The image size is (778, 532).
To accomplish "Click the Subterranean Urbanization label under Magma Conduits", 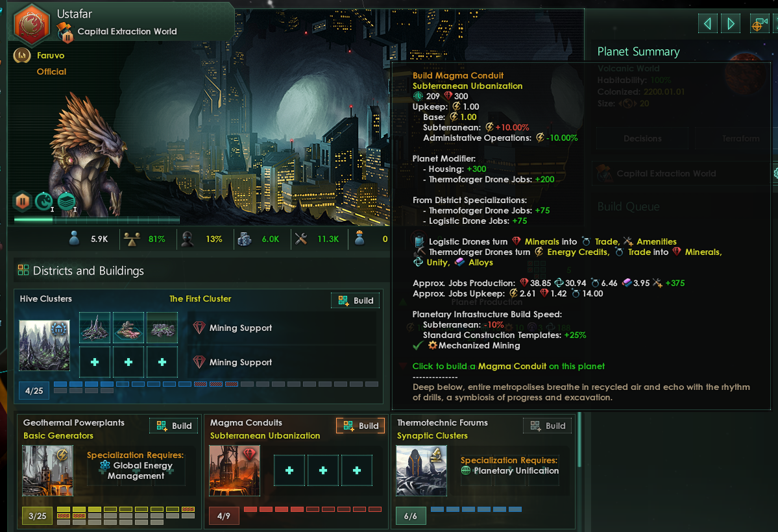I will point(265,436).
